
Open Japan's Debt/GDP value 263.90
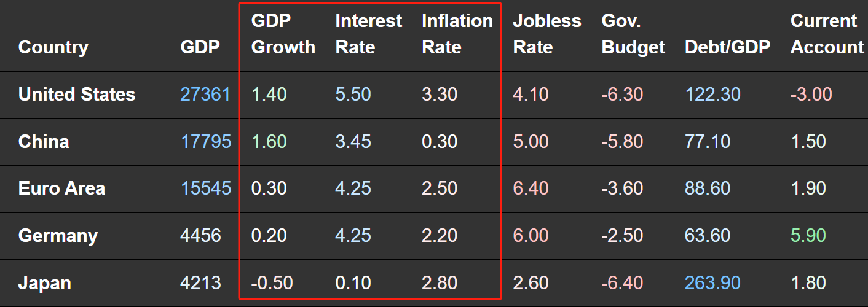(x=712, y=283)
